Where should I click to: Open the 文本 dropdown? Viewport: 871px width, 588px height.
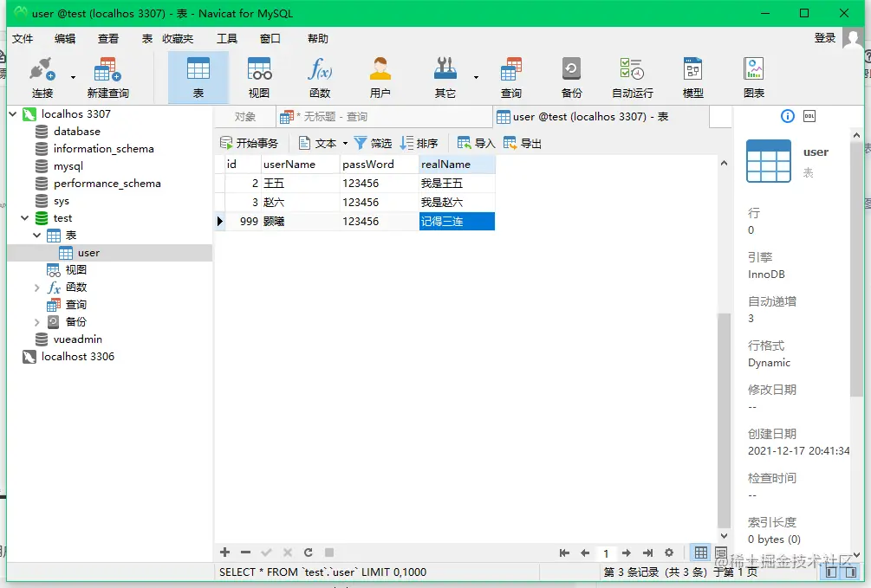tap(323, 143)
